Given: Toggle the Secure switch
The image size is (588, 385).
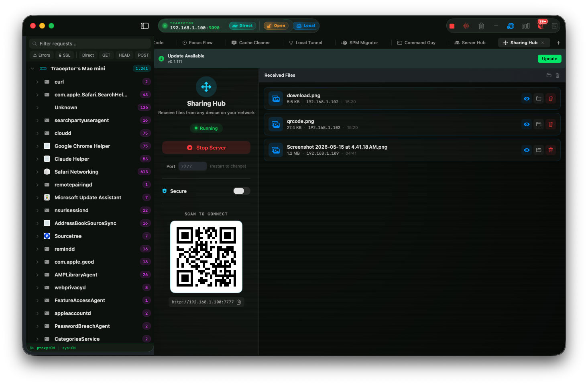Looking at the screenshot, I should point(242,191).
